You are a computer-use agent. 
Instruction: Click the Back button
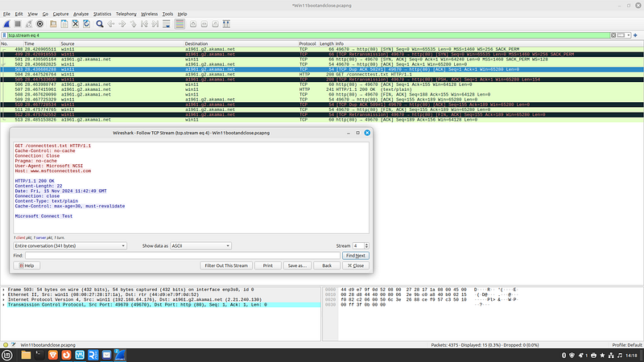[327, 265]
